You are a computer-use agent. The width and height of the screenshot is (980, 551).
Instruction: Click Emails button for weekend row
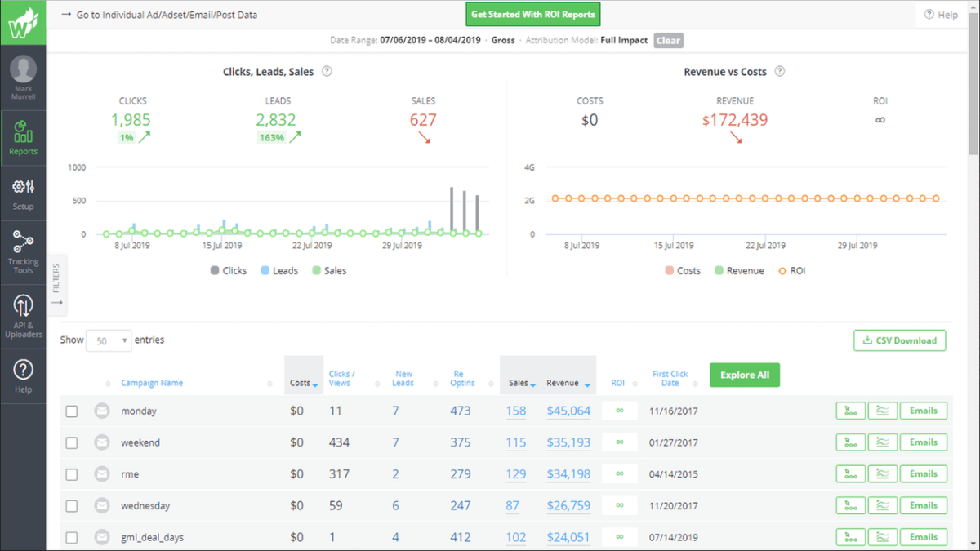click(924, 442)
